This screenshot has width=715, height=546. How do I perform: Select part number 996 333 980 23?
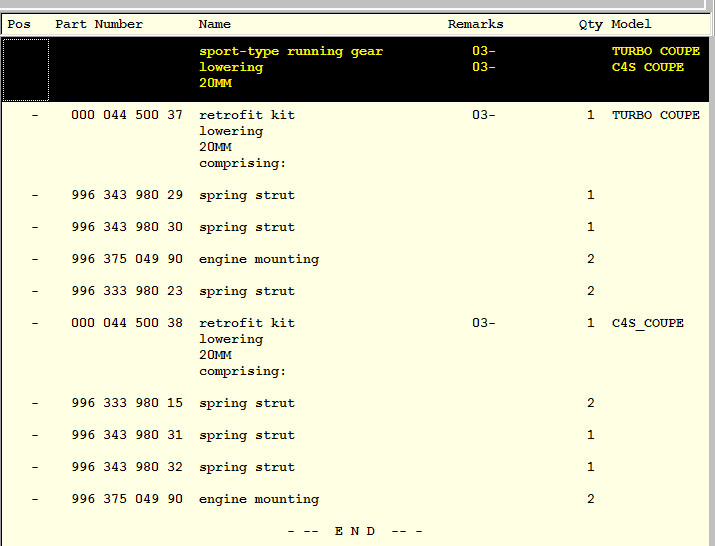[127, 291]
